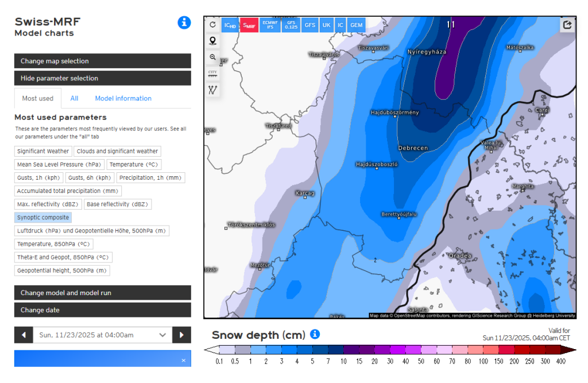The width and height of the screenshot is (588, 383).
Task: Click the dark purple 10–15 cm legend swatch
Action: (x=351, y=350)
